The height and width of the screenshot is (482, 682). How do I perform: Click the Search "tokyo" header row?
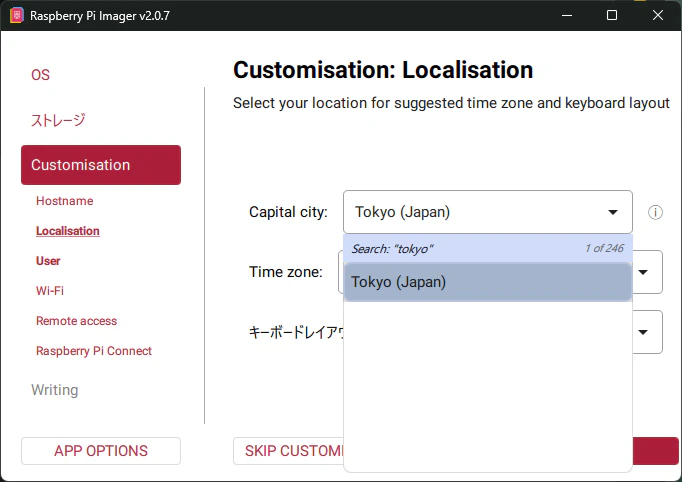tap(488, 248)
